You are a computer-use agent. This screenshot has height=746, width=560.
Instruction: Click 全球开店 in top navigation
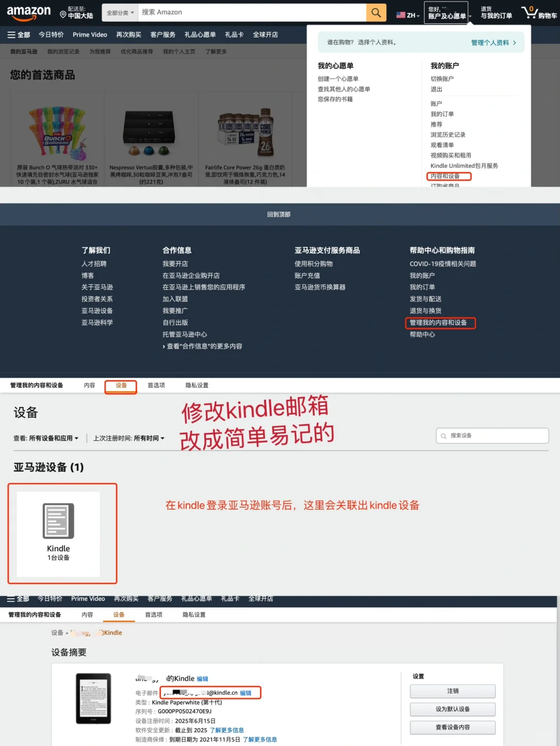[x=265, y=35]
